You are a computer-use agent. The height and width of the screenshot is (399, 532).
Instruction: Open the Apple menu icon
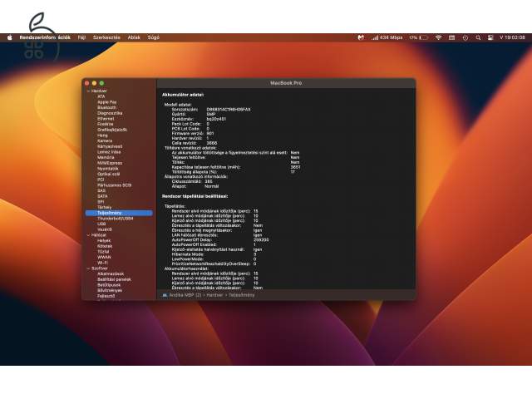[9, 37]
